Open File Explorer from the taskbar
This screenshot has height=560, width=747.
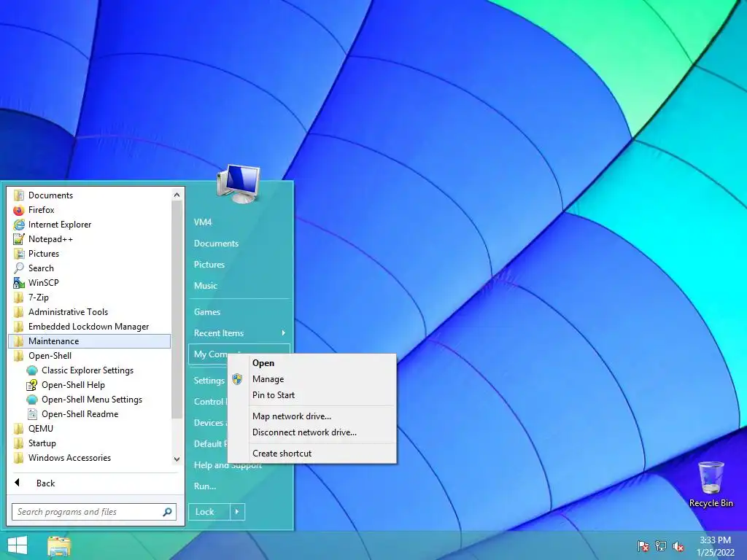coord(59,546)
